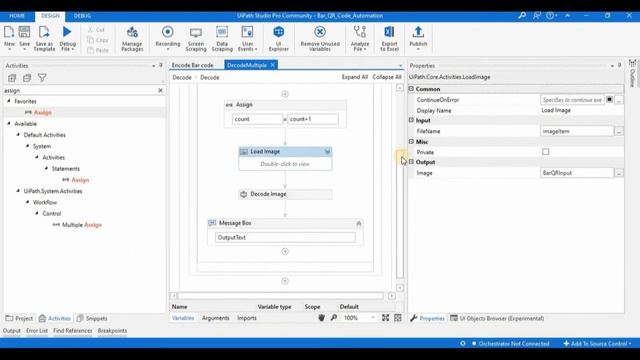
Task: Publish the project
Action: 418,38
